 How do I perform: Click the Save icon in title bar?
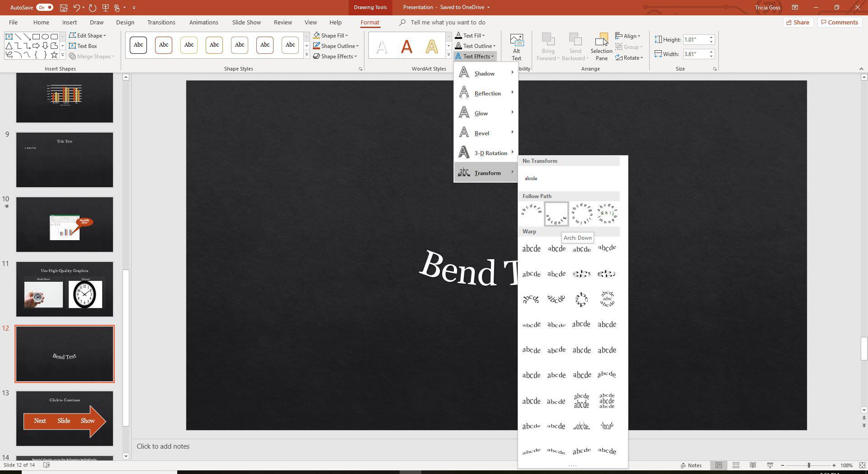point(64,8)
